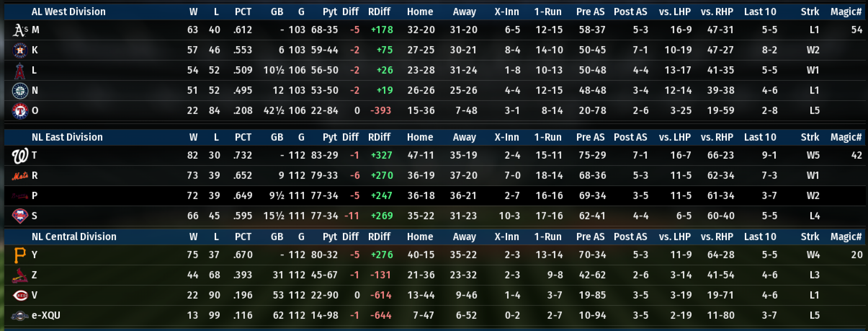Sort NL East by RDiff column

[379, 137]
